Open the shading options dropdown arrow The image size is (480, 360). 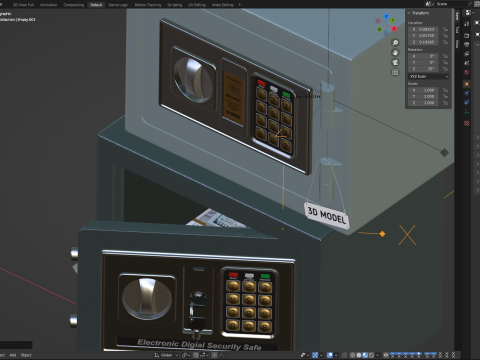pos(378,355)
